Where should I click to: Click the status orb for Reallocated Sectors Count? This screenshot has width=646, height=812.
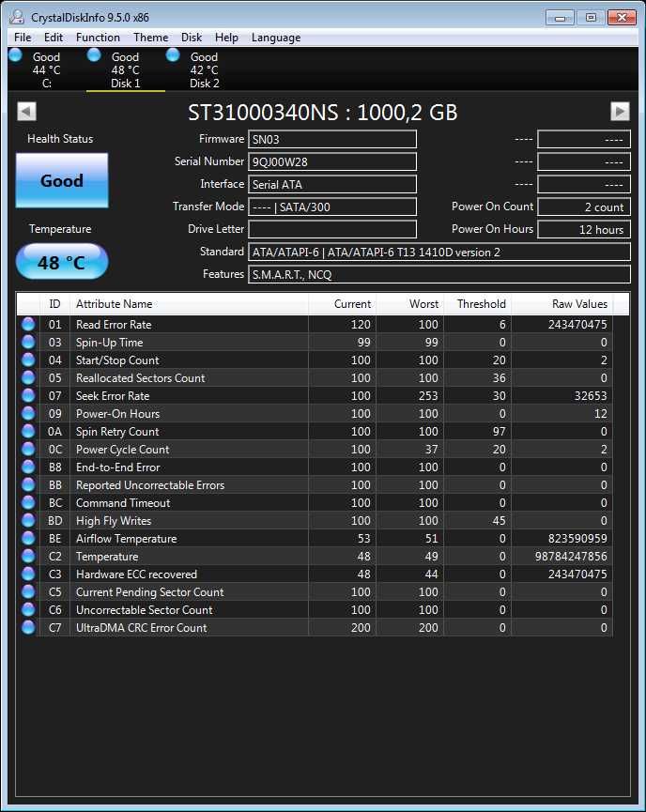[28, 378]
